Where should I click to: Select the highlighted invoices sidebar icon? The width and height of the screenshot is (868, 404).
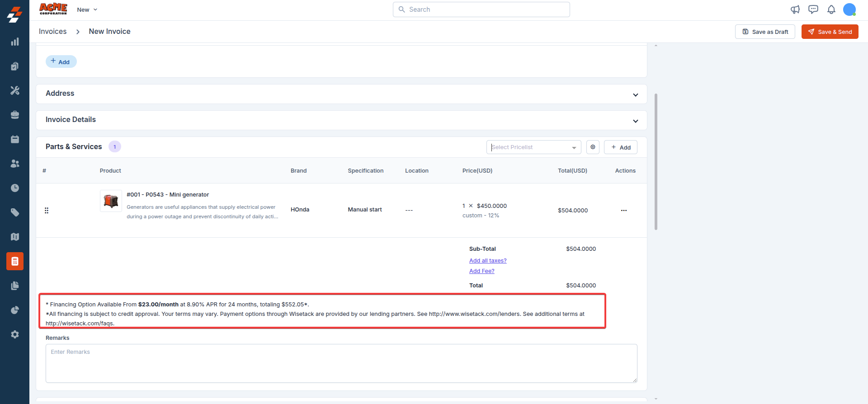(x=15, y=261)
